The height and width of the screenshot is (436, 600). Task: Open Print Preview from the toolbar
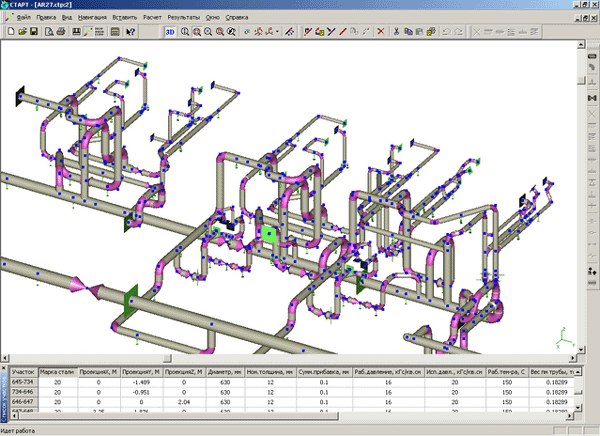click(x=49, y=31)
